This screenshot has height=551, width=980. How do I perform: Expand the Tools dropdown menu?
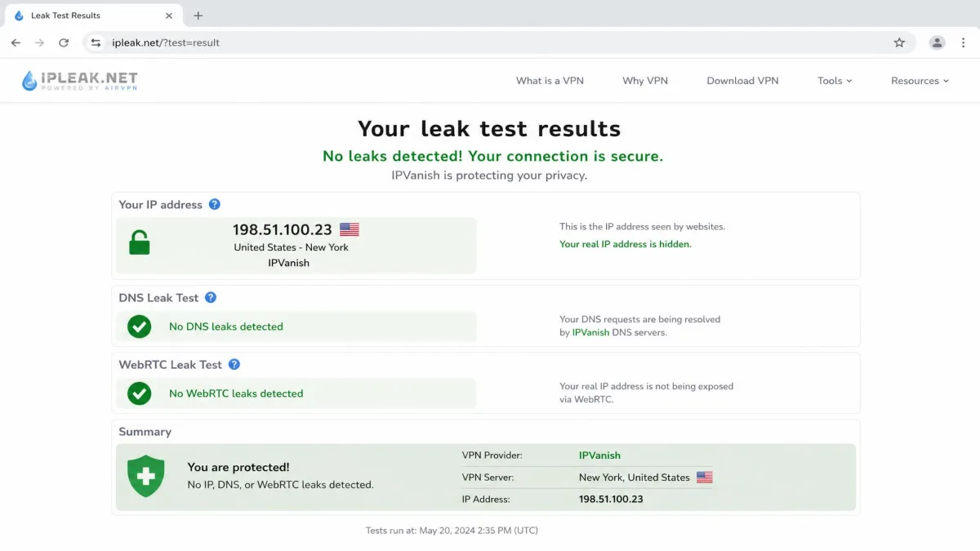(835, 81)
